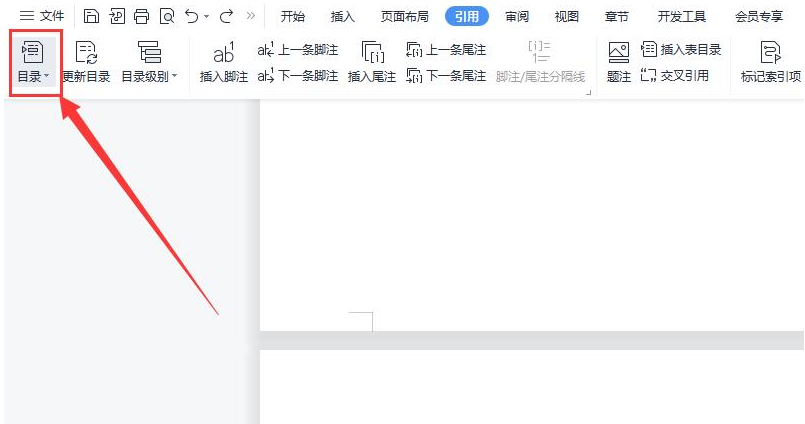Viewport: 805px width, 424px height.
Task: Click the save icon in quick toolbar
Action: point(92,16)
